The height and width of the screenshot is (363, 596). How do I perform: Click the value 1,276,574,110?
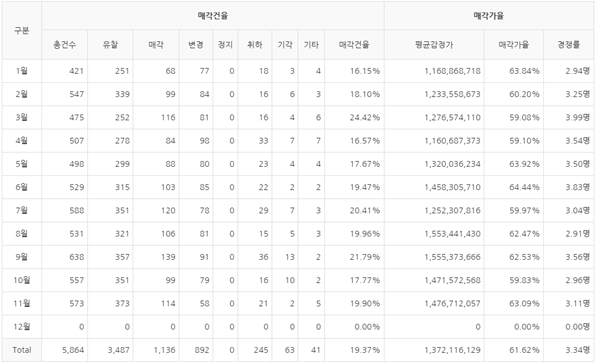click(x=452, y=117)
